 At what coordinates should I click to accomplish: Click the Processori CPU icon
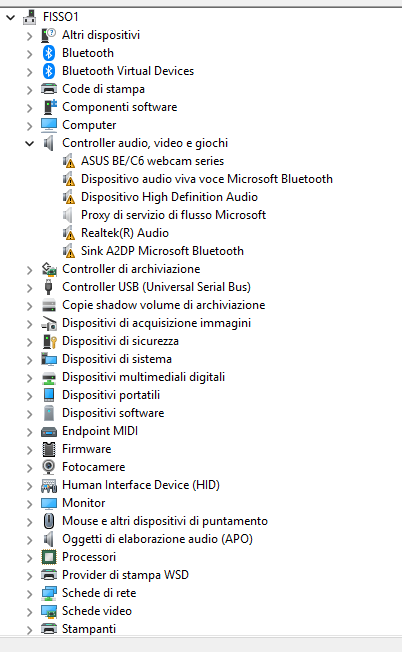[49, 557]
